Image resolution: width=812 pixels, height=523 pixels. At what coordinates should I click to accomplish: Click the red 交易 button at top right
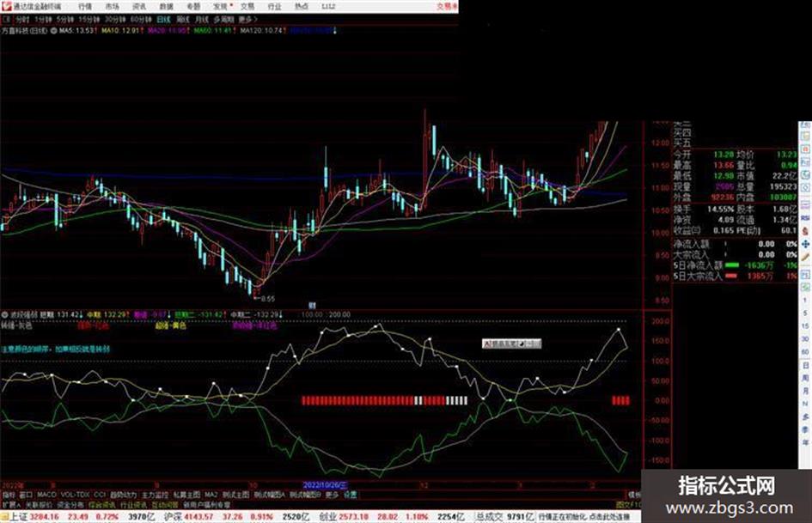click(x=447, y=7)
